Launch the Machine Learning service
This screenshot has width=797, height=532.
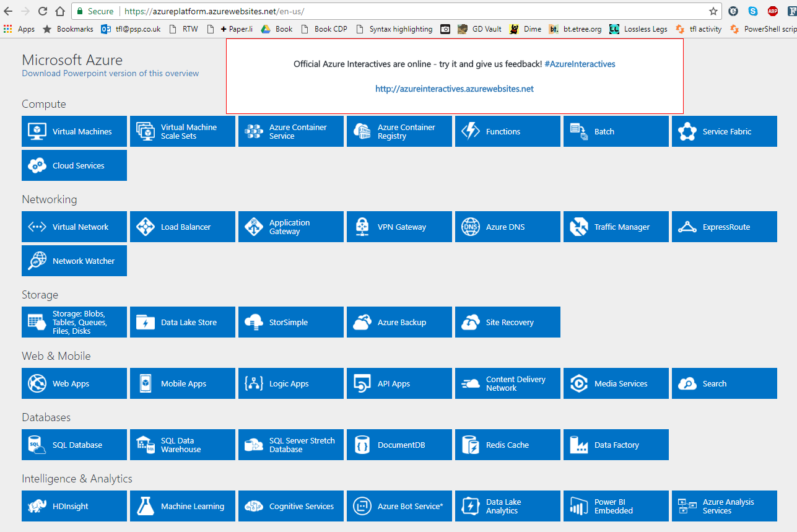tap(182, 505)
